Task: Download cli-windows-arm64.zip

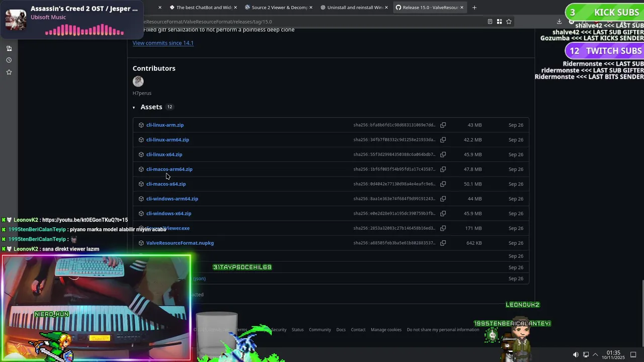Action: (172, 199)
